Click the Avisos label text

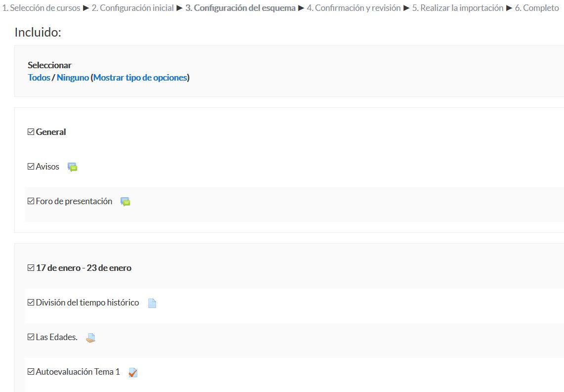47,167
